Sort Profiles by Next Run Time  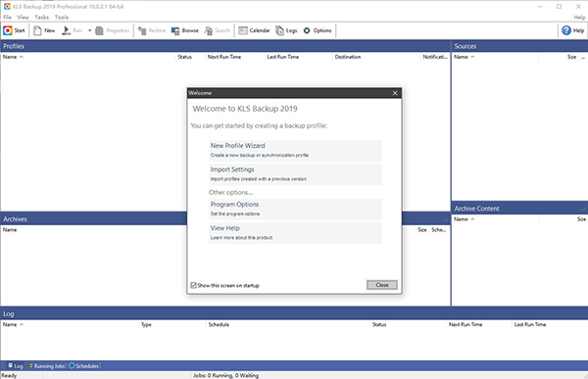[x=235, y=57]
